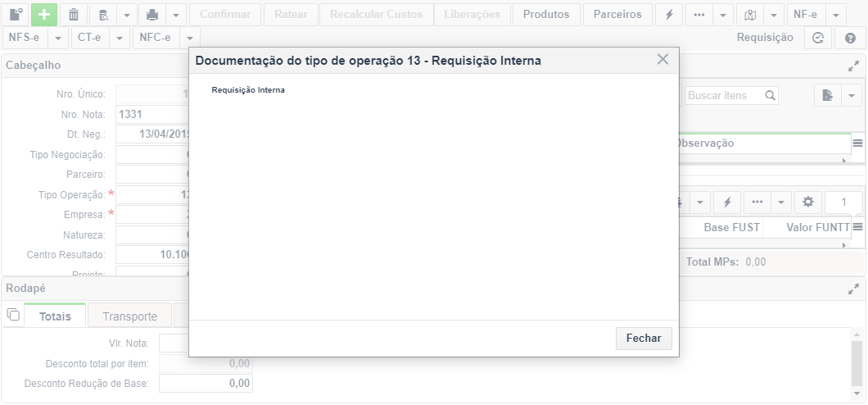
Task: Open the gear settings icon in items panel
Action: (x=808, y=202)
